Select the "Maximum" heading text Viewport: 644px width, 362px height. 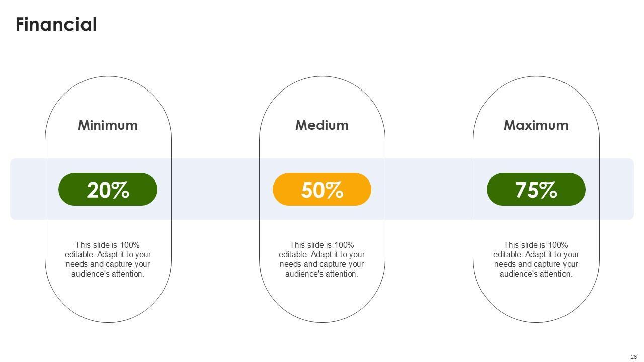click(536, 125)
